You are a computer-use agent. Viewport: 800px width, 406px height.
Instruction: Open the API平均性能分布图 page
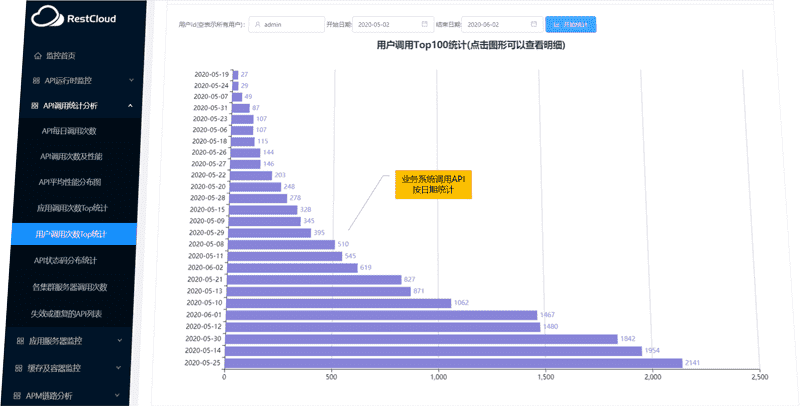pos(70,182)
